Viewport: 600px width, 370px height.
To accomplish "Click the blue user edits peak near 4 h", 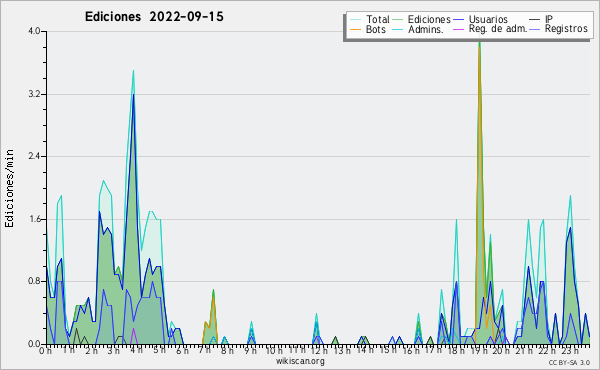I will tap(133, 95).
